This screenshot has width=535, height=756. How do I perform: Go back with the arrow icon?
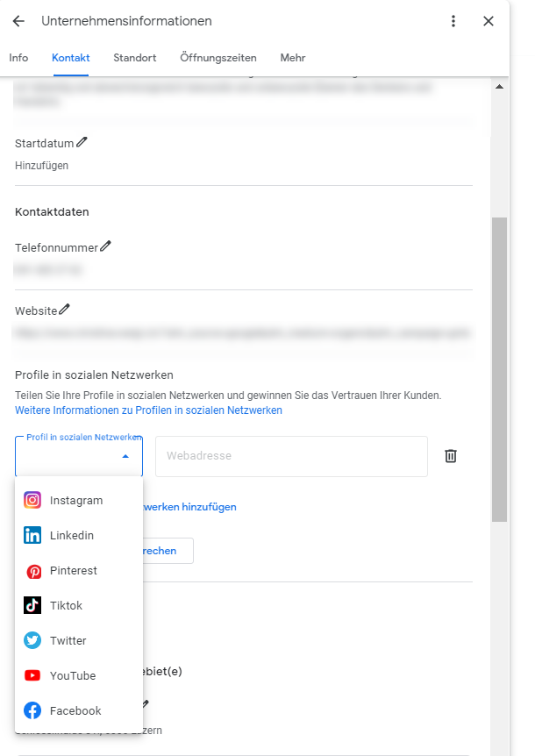18,21
